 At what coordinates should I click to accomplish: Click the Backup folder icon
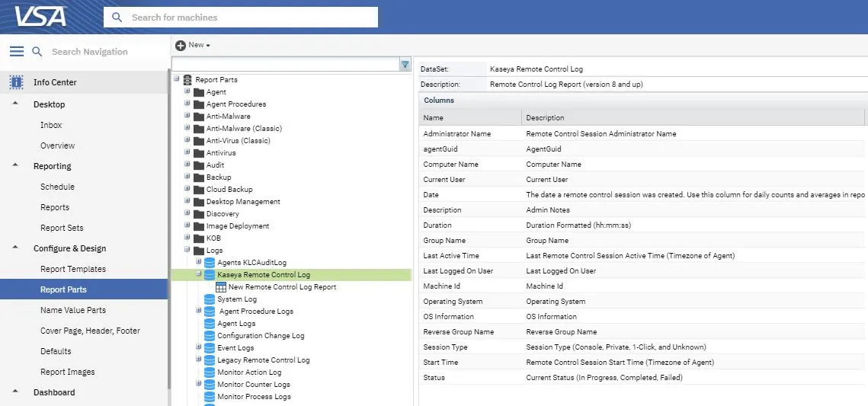pyautogui.click(x=199, y=177)
